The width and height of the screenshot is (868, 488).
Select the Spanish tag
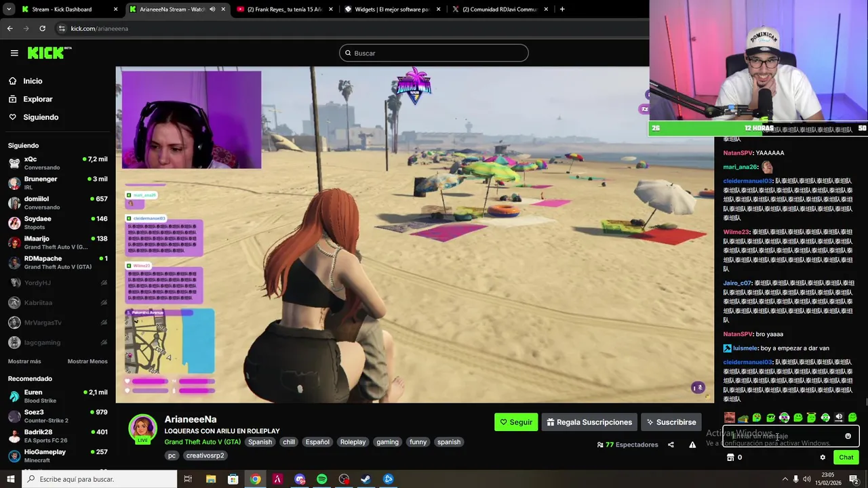pyautogui.click(x=260, y=442)
